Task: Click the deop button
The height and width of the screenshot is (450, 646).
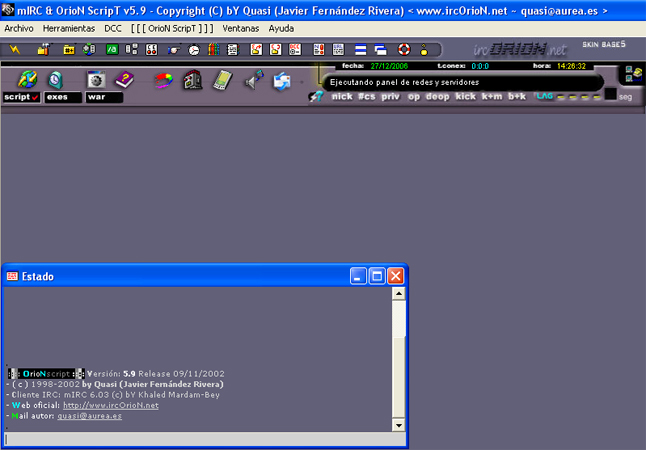Action: [438, 96]
